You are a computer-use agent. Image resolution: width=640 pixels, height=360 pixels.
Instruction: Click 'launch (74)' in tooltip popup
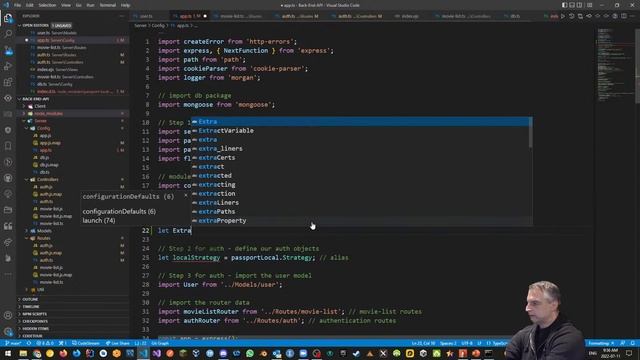tap(99, 220)
